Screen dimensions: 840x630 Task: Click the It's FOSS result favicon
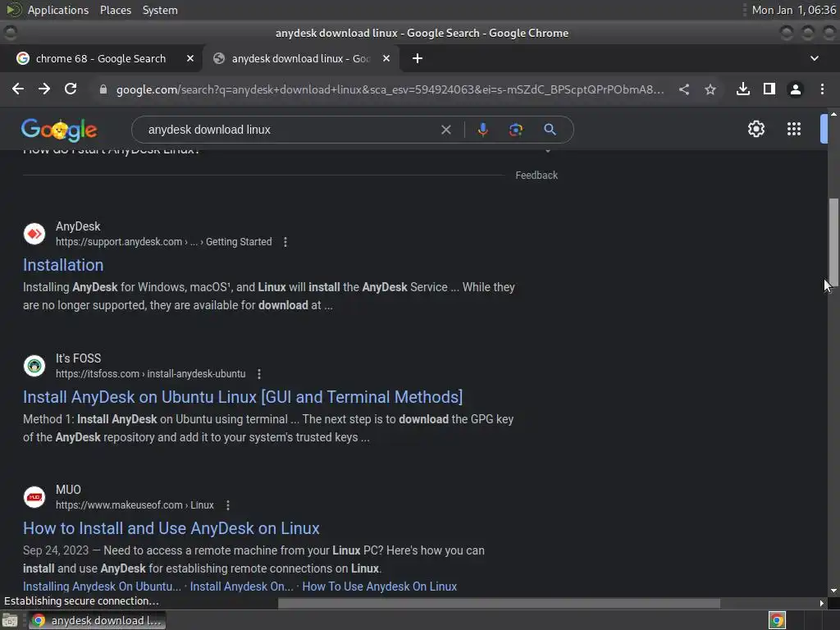point(34,366)
